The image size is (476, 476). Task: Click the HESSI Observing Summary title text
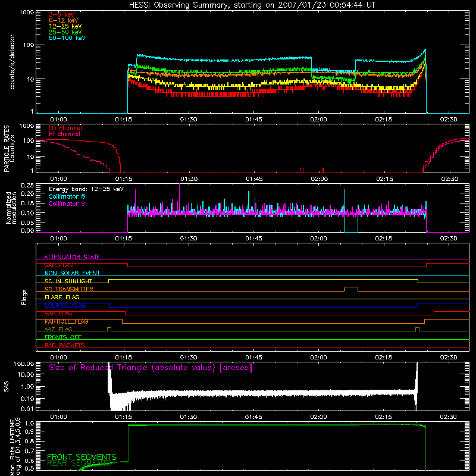pyautogui.click(x=252, y=5)
